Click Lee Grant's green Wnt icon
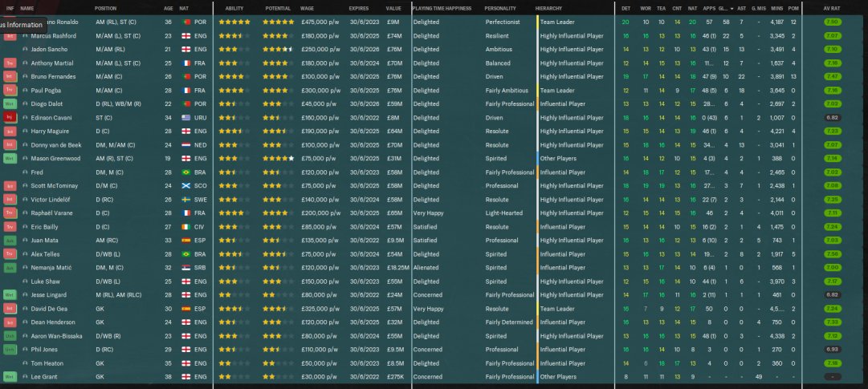Image resolution: width=868 pixels, height=389 pixels. click(10, 377)
